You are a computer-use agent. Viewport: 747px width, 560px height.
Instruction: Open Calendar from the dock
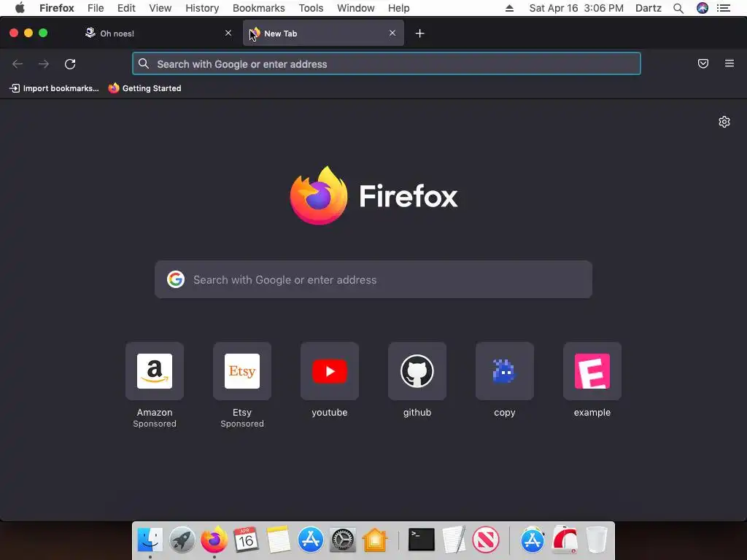tap(246, 540)
